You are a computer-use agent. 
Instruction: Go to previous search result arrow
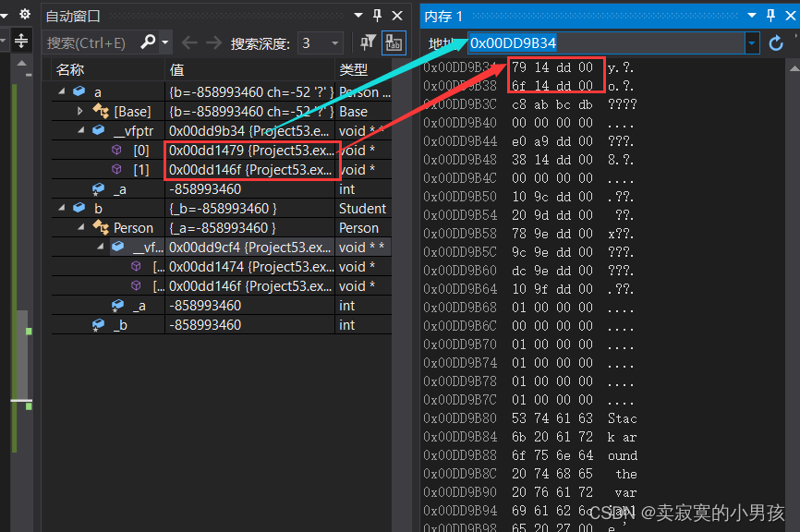tap(189, 42)
